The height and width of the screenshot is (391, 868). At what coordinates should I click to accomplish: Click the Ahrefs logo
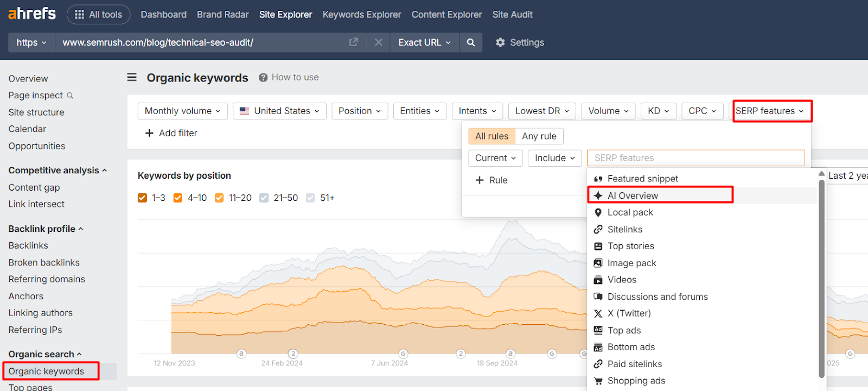[32, 14]
